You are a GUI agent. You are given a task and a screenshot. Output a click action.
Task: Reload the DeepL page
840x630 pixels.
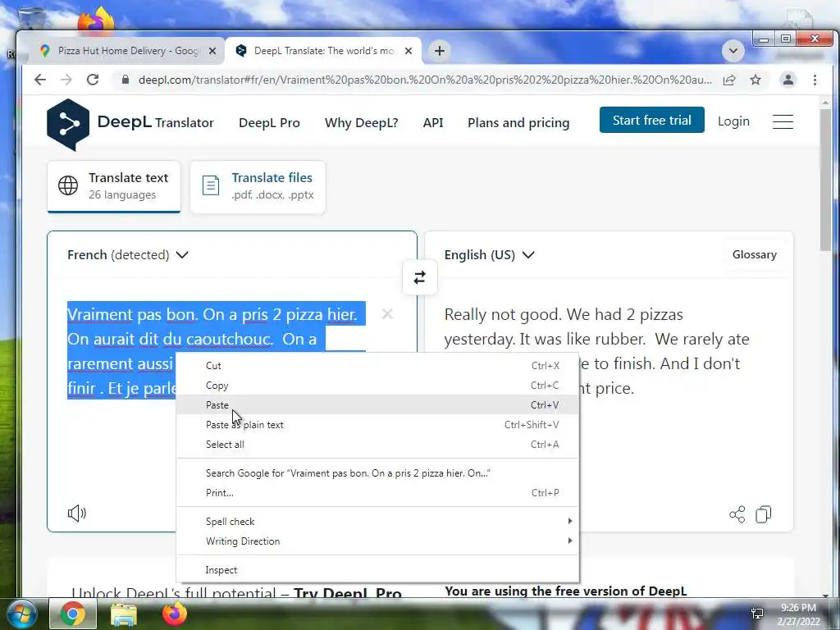(93, 80)
